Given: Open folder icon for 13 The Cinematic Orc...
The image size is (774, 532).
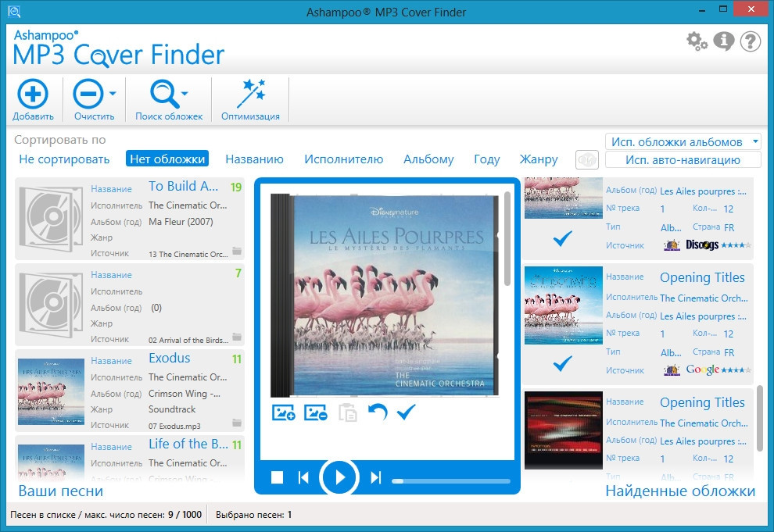Looking at the screenshot, I should click(237, 251).
